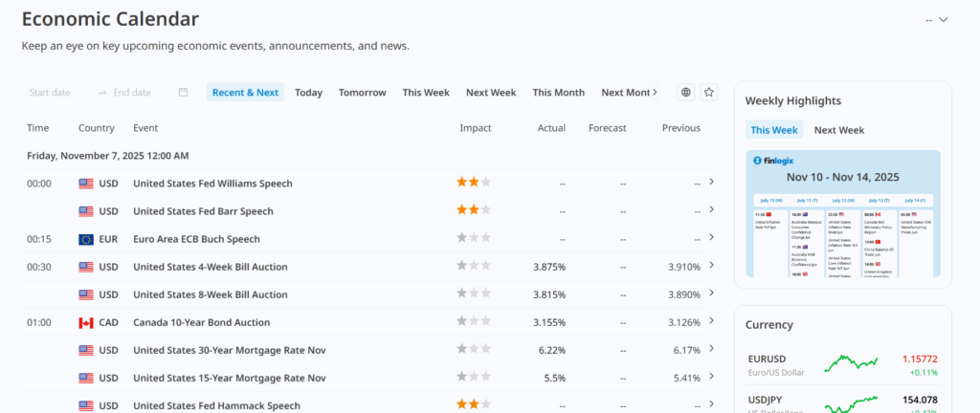The image size is (980, 413).
Task: Click the Canada flag icon
Action: click(x=86, y=323)
